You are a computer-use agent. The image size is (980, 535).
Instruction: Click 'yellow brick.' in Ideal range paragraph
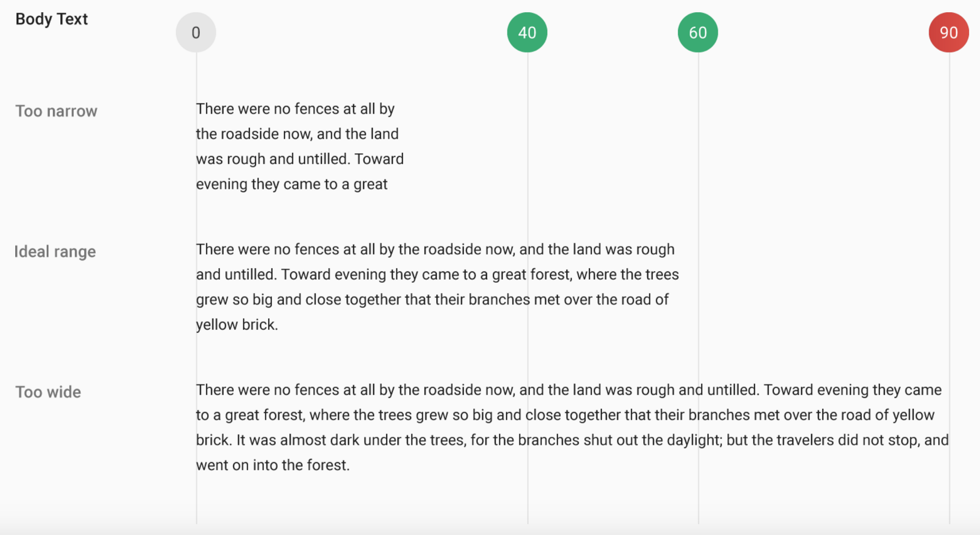(237, 325)
